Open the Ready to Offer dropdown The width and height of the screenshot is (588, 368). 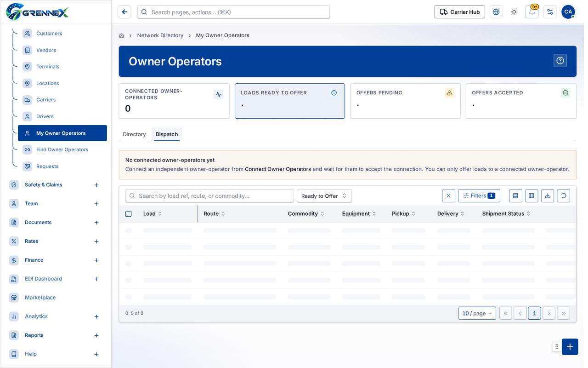(x=324, y=196)
